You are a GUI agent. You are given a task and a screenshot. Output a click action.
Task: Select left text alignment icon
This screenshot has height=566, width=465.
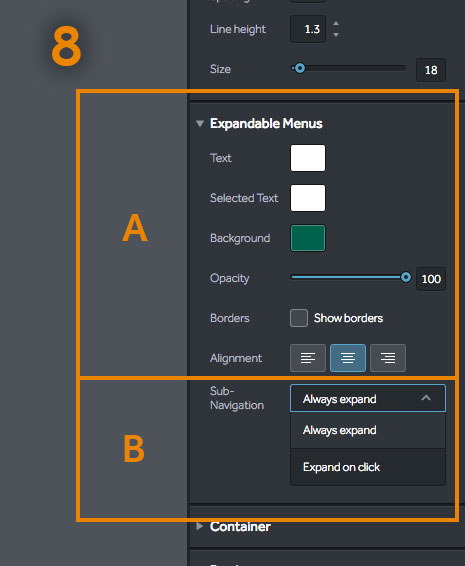point(308,358)
